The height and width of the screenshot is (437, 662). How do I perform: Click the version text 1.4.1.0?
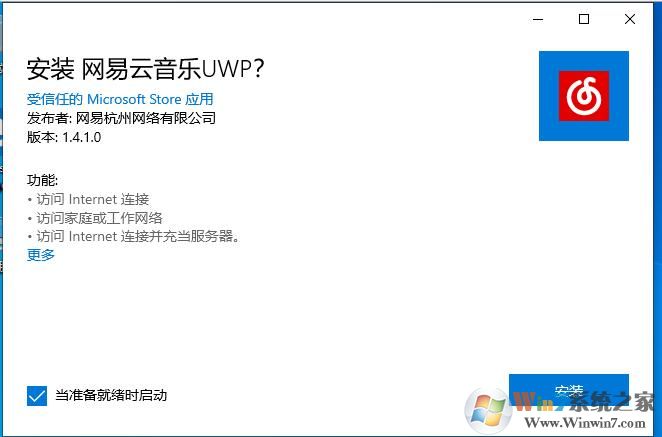point(82,137)
